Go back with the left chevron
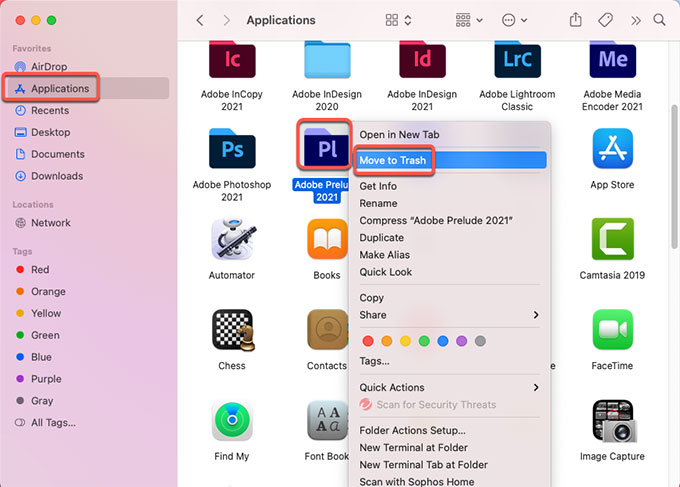Screen dimensions: 680x487 coord(200,20)
